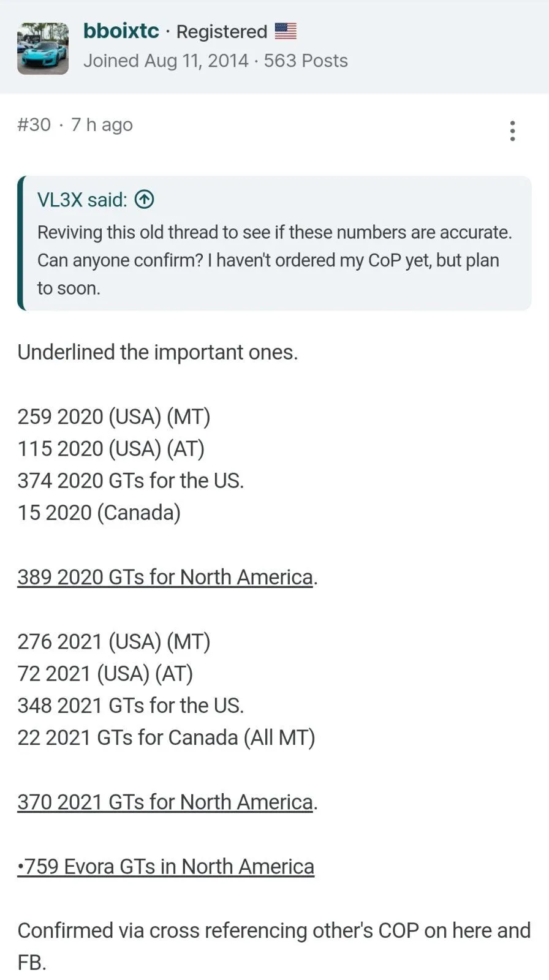Image resolution: width=549 pixels, height=980 pixels.
Task: Click the 259 2020 (USA) (MT) line
Action: click(114, 417)
